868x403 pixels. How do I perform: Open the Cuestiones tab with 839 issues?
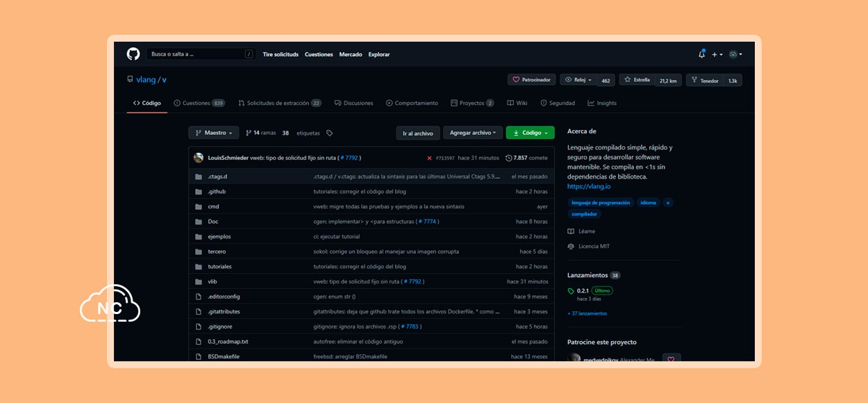click(199, 103)
